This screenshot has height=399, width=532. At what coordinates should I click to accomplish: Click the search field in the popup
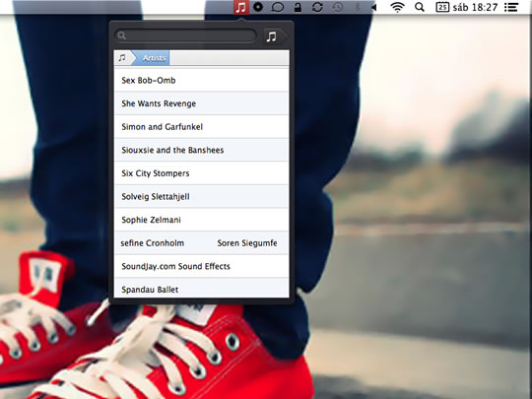[x=185, y=35]
